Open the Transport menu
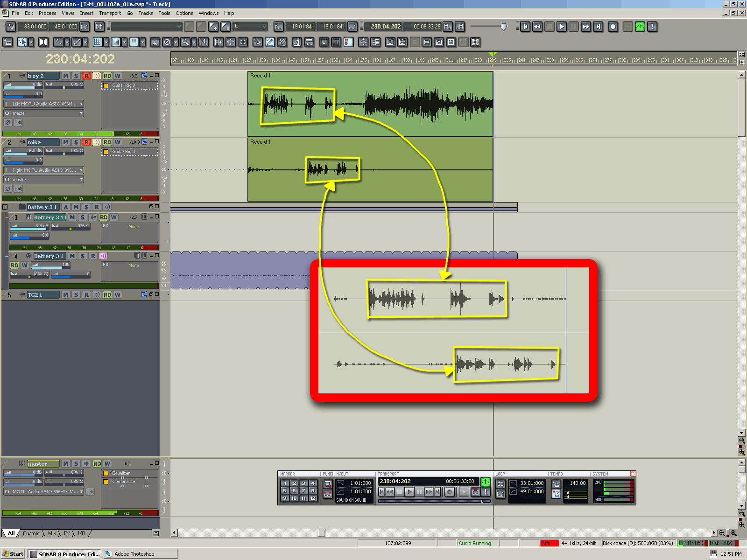The width and height of the screenshot is (747, 560). point(110,13)
